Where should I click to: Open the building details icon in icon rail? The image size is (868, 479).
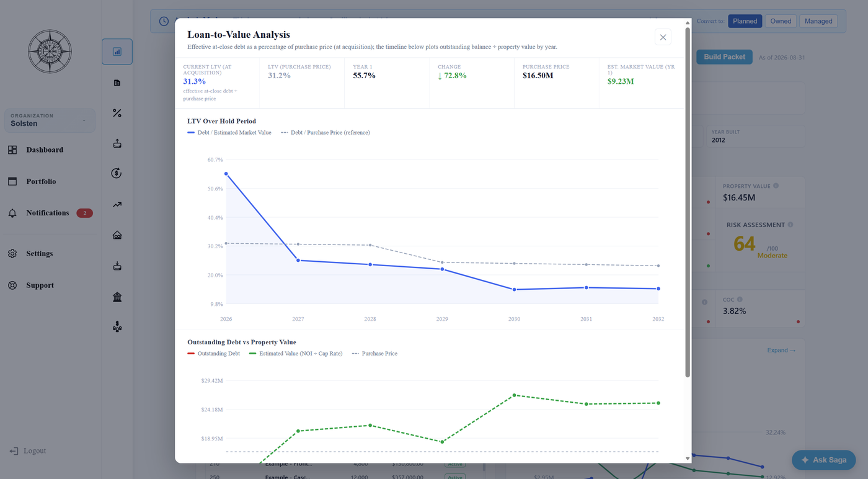(117, 83)
